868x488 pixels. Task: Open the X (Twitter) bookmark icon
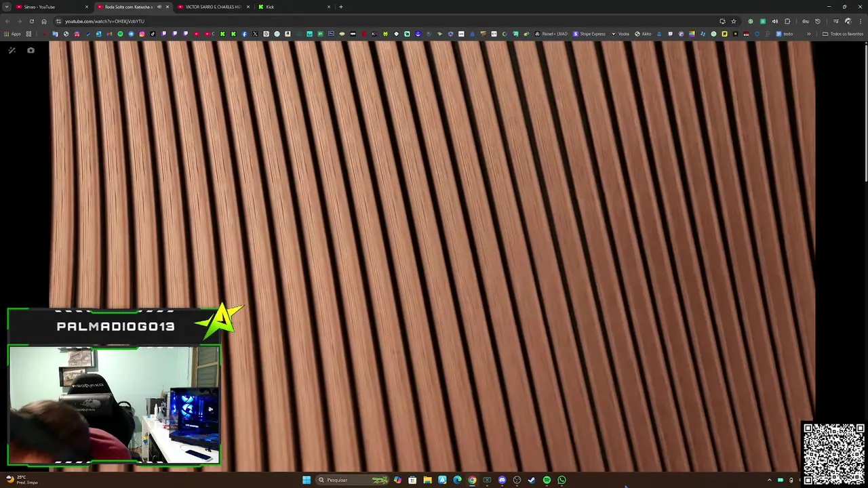[x=255, y=34]
